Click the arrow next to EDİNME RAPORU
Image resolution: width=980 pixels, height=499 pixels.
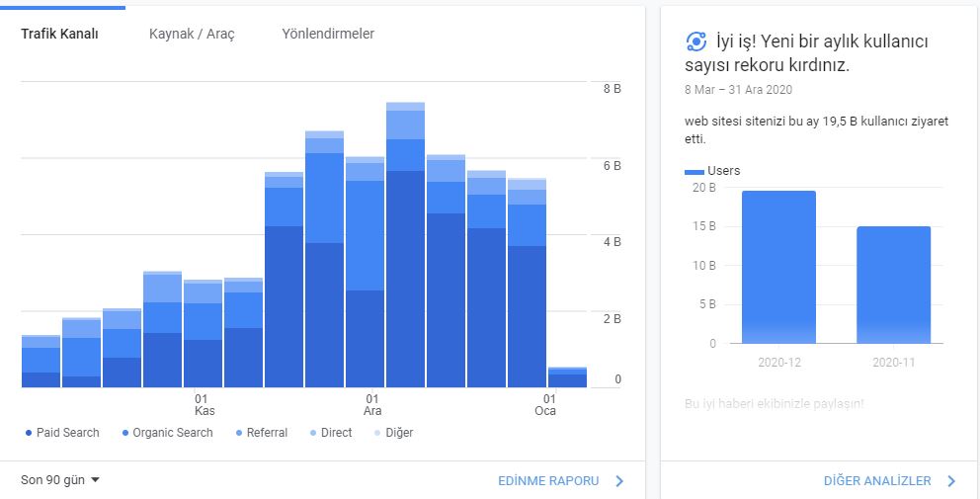619,481
